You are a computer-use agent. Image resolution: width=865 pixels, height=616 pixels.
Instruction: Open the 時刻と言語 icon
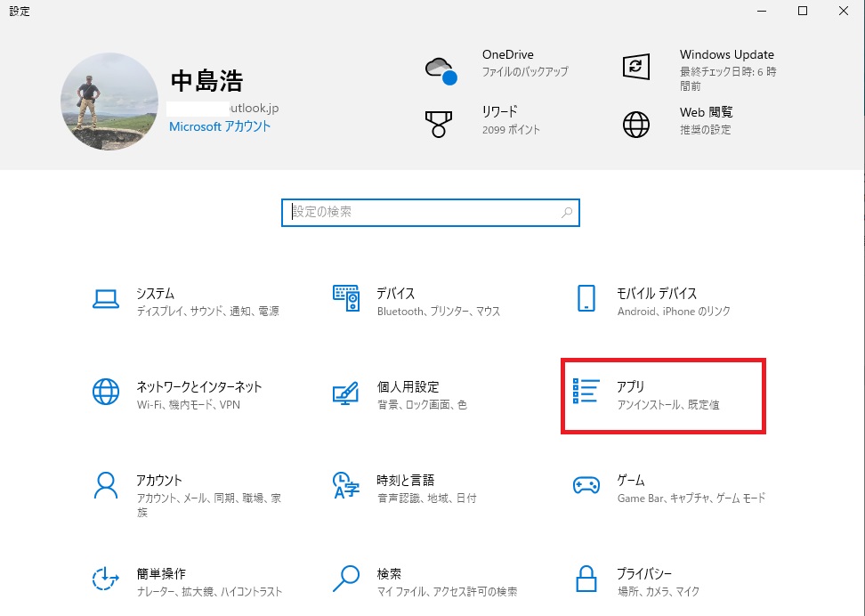pyautogui.click(x=345, y=486)
